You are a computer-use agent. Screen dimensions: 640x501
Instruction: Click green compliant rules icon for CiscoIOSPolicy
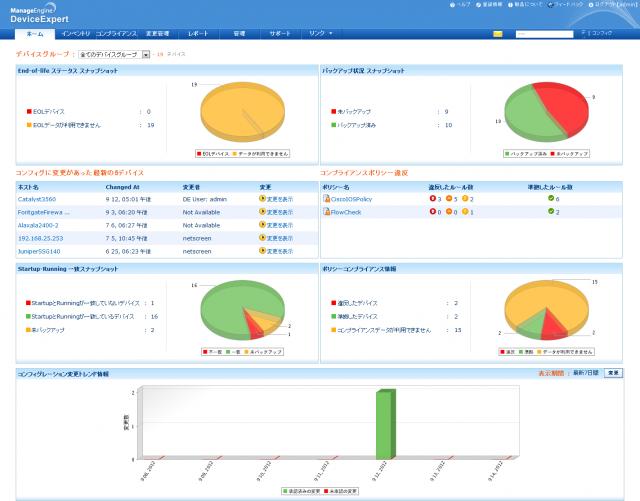point(551,198)
